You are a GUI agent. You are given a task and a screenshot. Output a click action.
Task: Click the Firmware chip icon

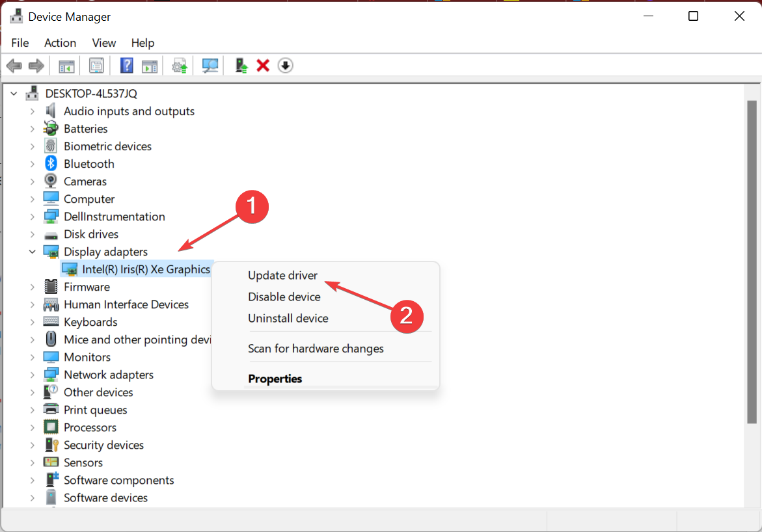pos(51,287)
